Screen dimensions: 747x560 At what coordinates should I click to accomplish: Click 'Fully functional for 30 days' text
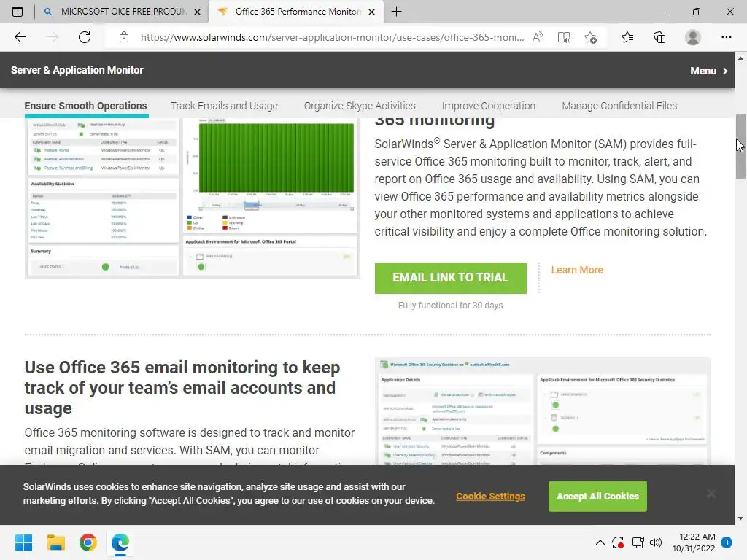[451, 306]
